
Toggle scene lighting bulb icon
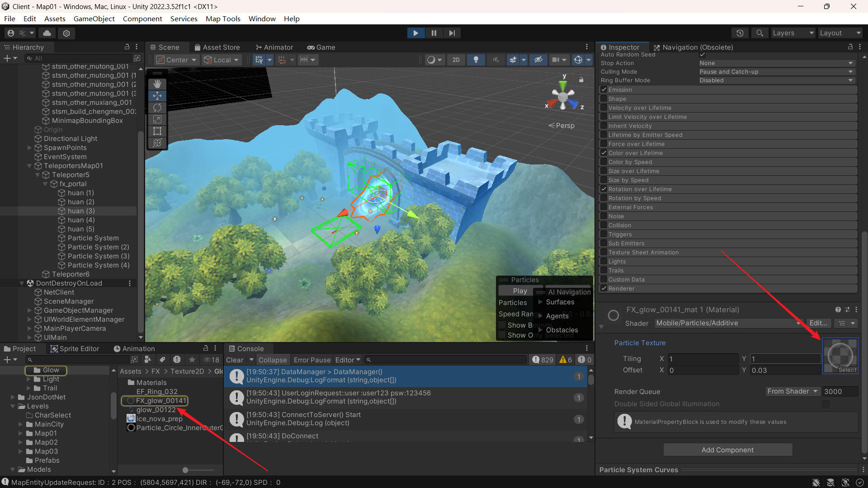click(x=476, y=60)
